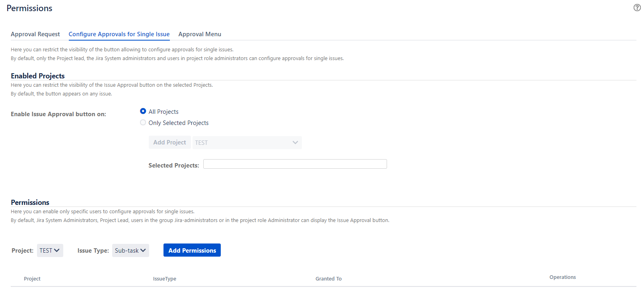
Task: Open the help icon beside the Permissions title
Action: coord(637,8)
